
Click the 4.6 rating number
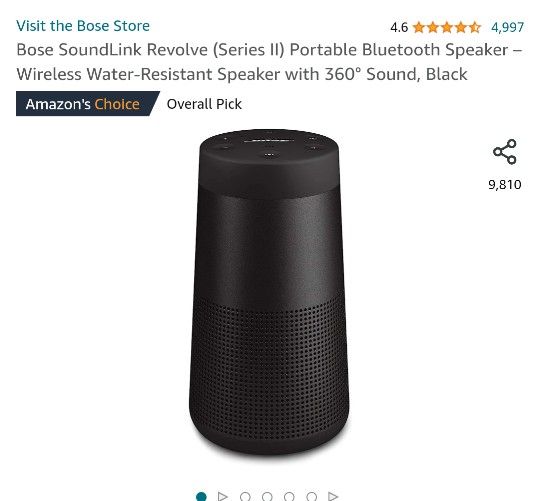tap(399, 27)
